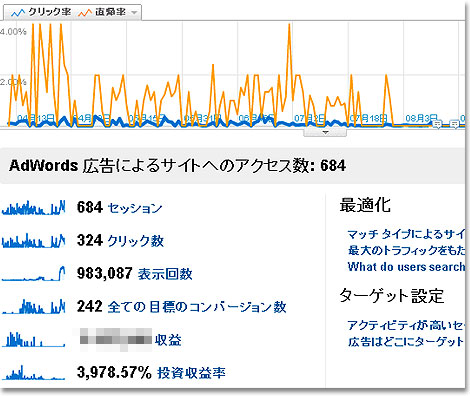Click the first annotation bubble icon on chart
This screenshot has width=470, height=396.
437,124
